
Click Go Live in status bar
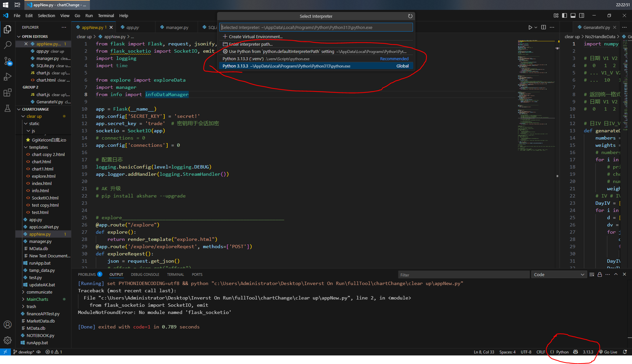coord(608,352)
